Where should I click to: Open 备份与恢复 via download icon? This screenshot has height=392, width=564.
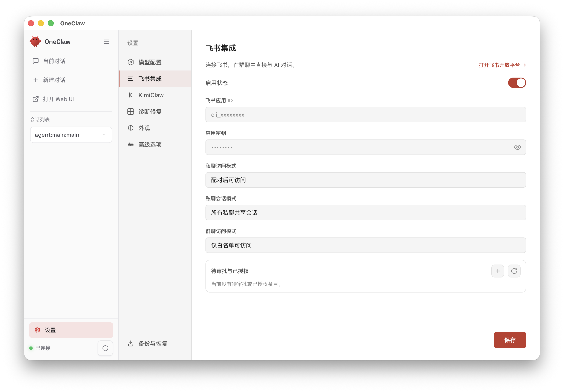point(131,343)
